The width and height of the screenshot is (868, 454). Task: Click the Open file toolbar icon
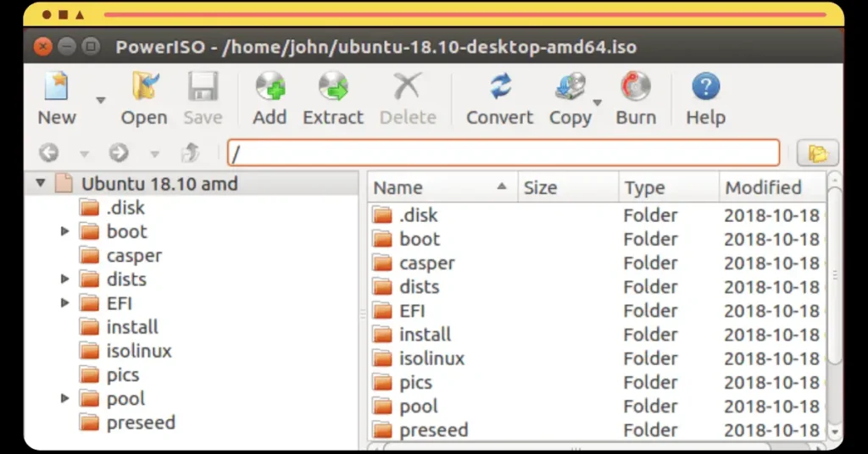tap(144, 86)
